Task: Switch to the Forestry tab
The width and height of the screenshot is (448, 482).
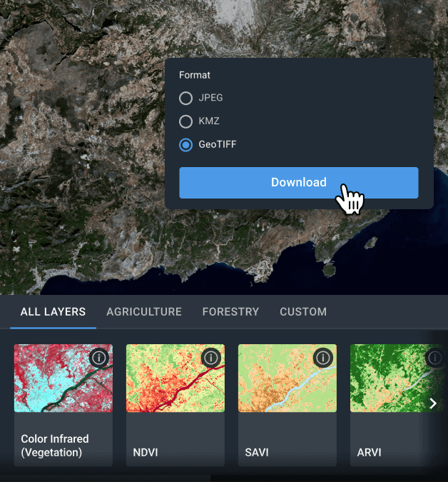Action: 230,311
